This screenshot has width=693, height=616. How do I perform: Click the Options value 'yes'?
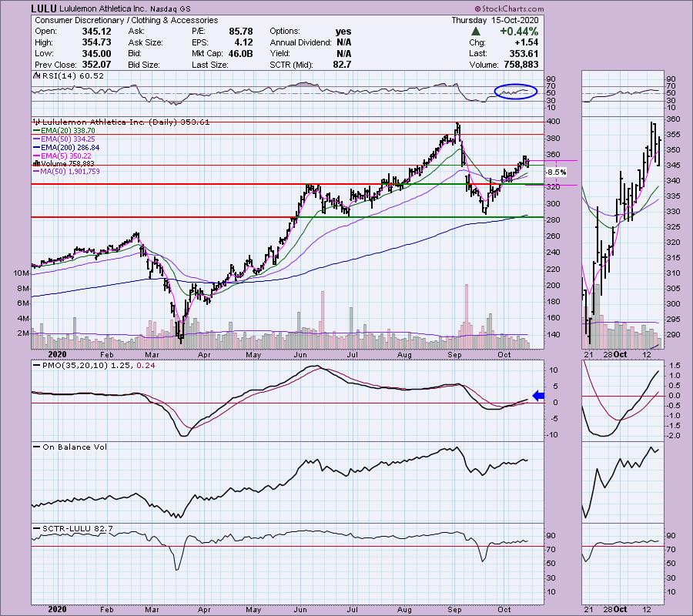point(343,32)
